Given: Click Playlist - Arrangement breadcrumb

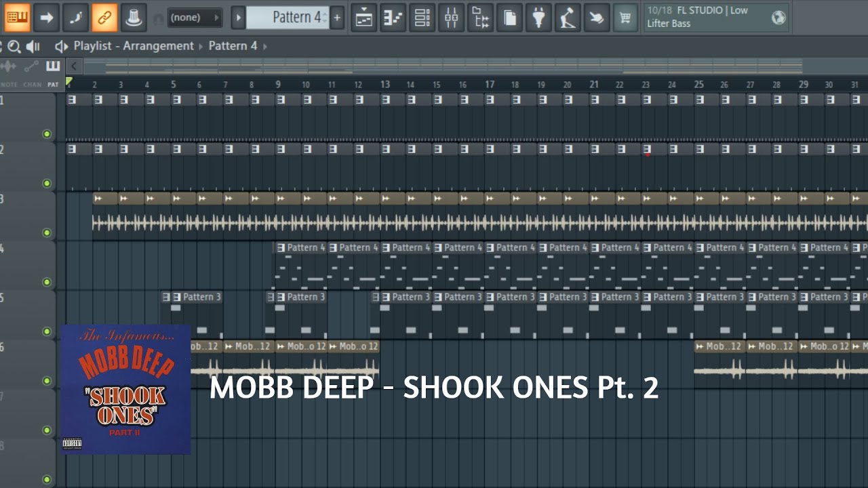Looking at the screenshot, I should (134, 46).
